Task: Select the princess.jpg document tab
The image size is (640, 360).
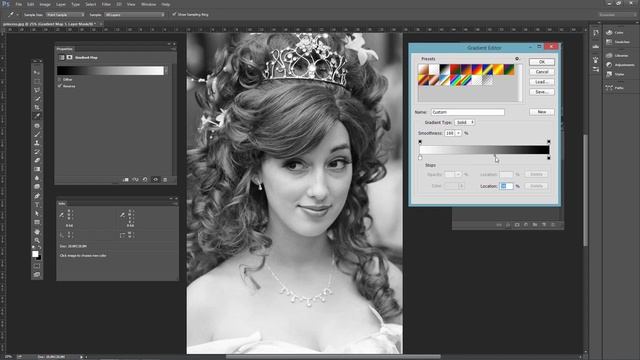Action: click(49, 24)
